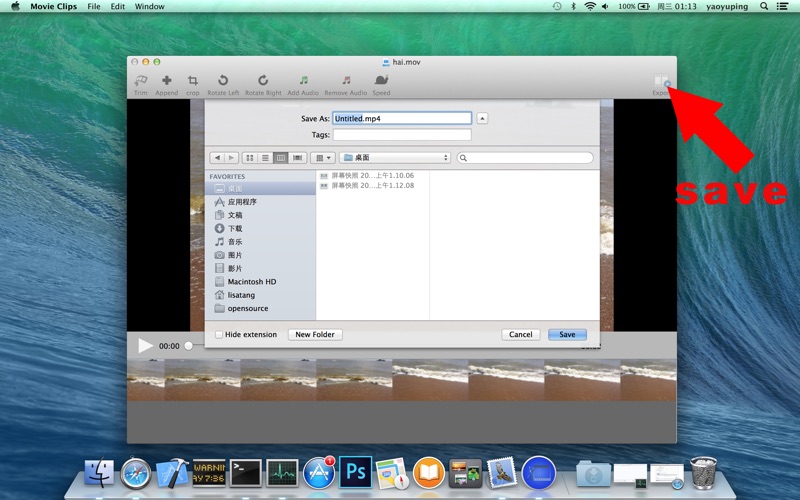The width and height of the screenshot is (800, 500).
Task: Play the video
Action: (145, 345)
